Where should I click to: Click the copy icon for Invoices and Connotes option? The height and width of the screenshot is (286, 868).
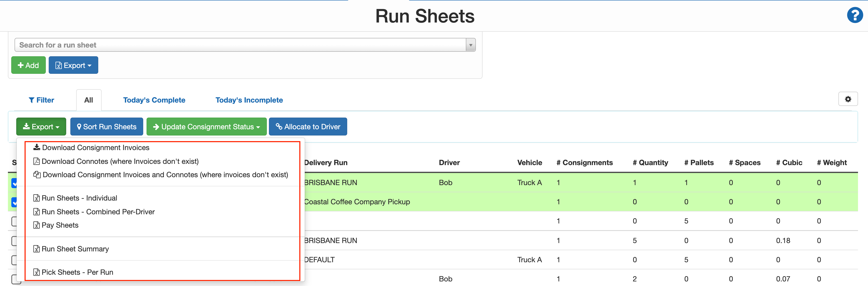click(x=37, y=174)
